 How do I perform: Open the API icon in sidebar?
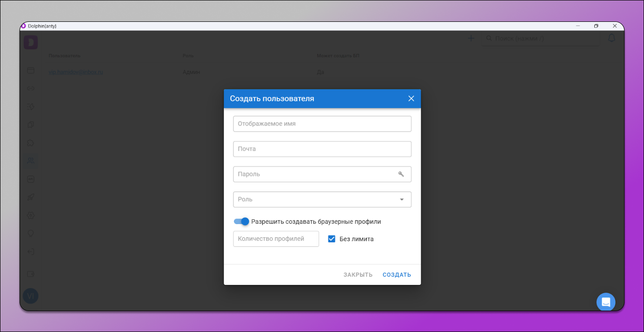pyautogui.click(x=31, y=179)
